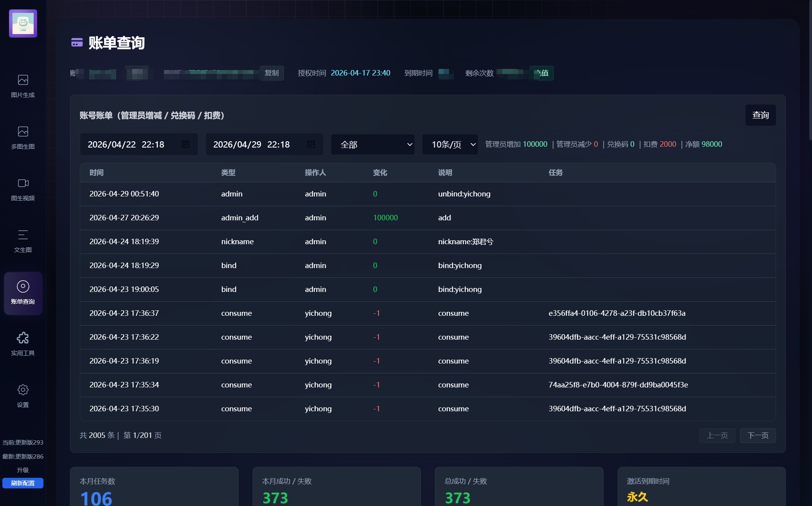The image size is (812, 506).
Task: Go to 下一页 next page
Action: click(x=758, y=436)
